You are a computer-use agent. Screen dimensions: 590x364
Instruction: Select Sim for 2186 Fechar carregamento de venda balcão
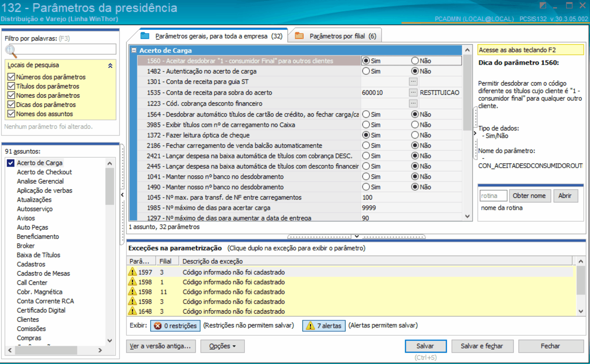click(366, 146)
